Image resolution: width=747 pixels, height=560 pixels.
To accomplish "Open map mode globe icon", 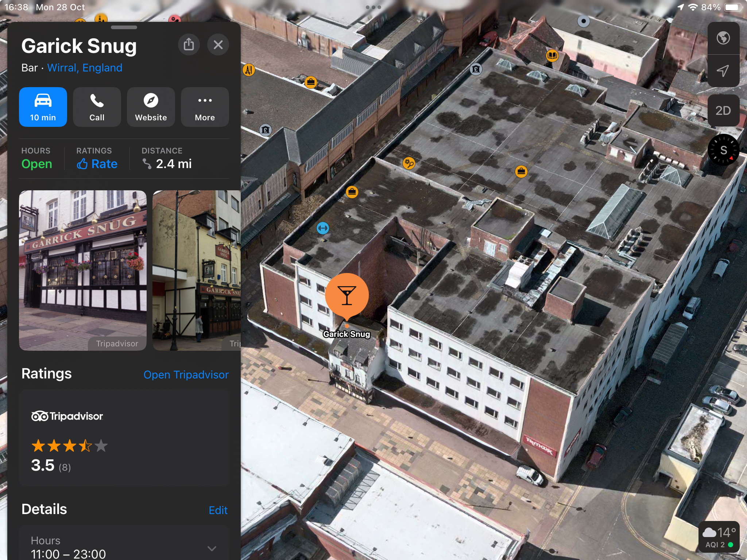I will [x=723, y=38].
